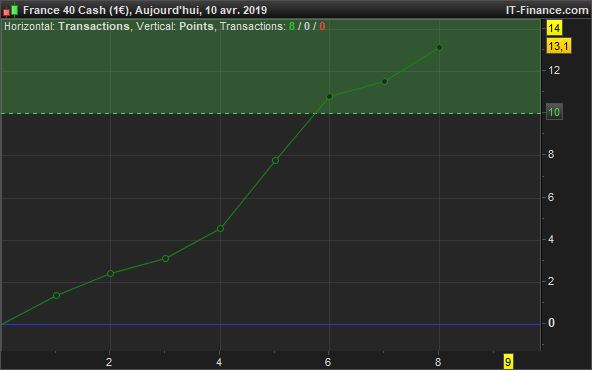Viewport: 592px width, 370px height.
Task: Click the 0 value on vertical axis
Action: point(551,323)
